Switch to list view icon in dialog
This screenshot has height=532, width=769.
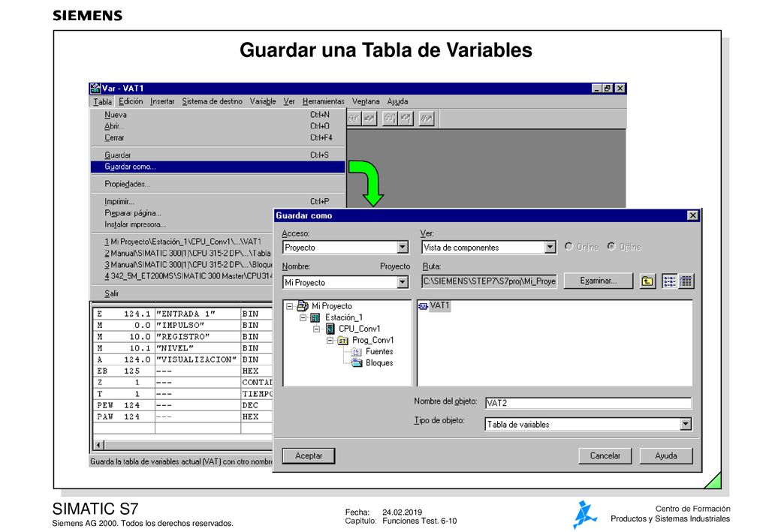669,281
